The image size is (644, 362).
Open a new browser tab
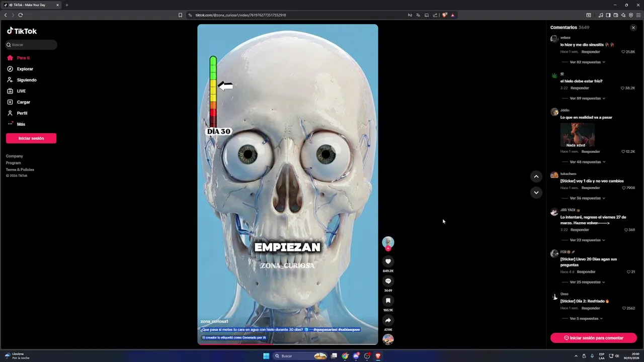coord(66,5)
